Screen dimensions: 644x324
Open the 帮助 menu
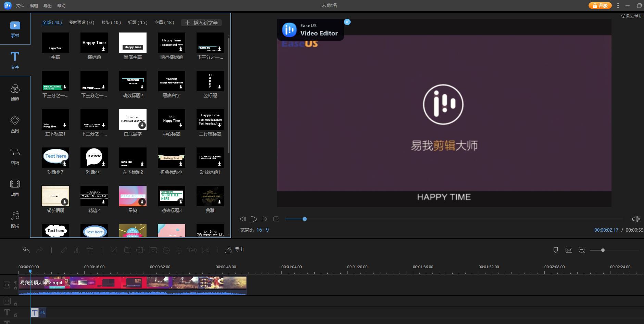[61, 5]
